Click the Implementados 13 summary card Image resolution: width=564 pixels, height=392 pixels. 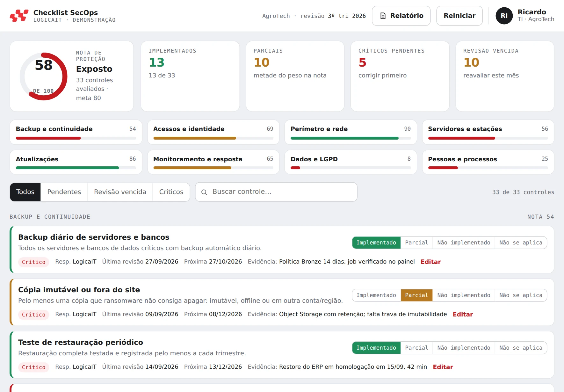[190, 76]
